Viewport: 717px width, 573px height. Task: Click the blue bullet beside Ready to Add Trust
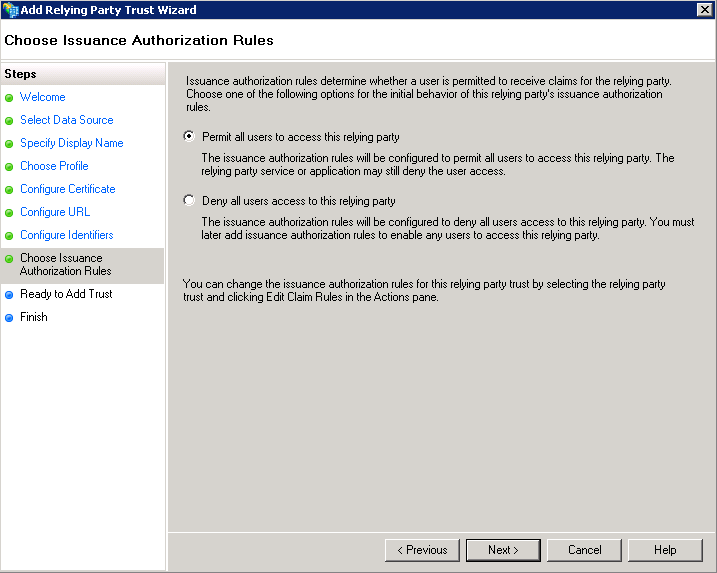9,295
